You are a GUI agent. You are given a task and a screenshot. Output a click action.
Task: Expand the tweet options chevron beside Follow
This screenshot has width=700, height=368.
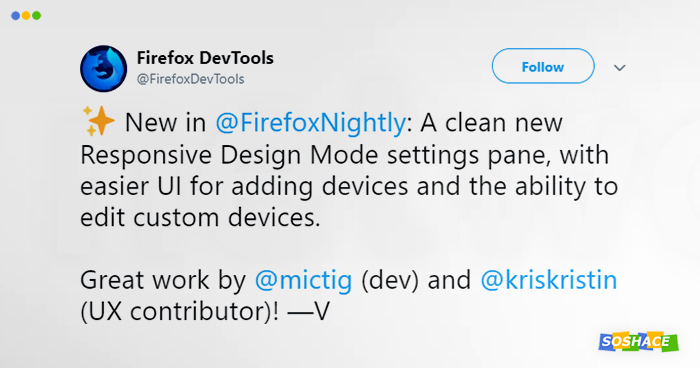tap(619, 68)
